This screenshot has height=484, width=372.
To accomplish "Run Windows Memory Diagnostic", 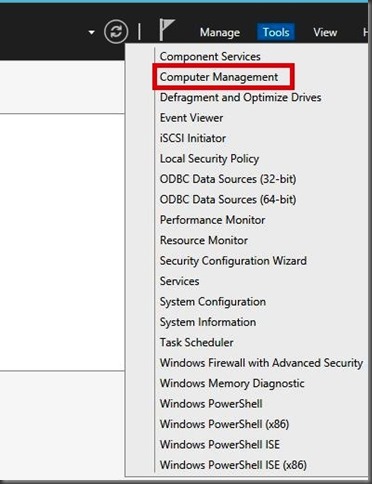I will (x=232, y=383).
